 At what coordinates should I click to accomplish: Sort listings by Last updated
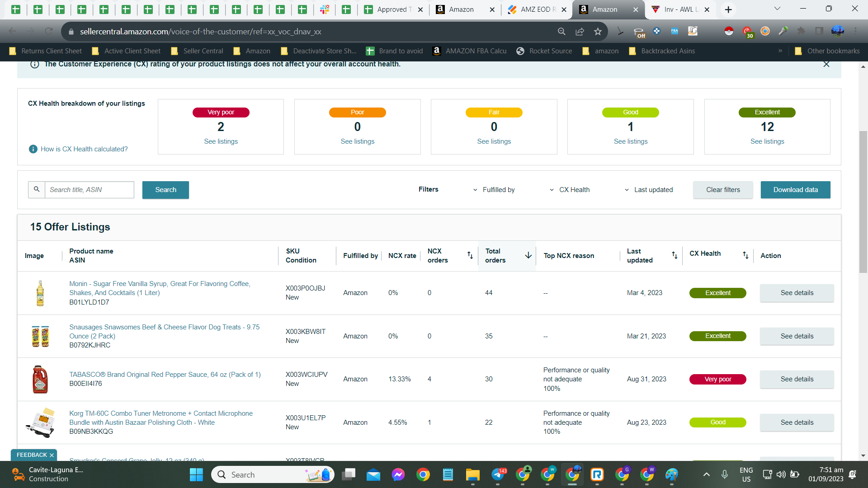[675, 255]
